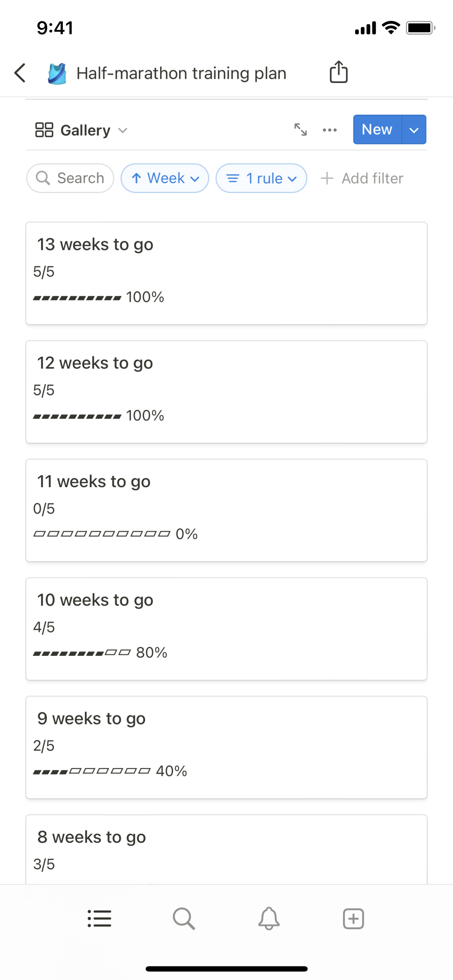Tap the new page plus icon
Image resolution: width=453 pixels, height=980 pixels.
(x=353, y=918)
